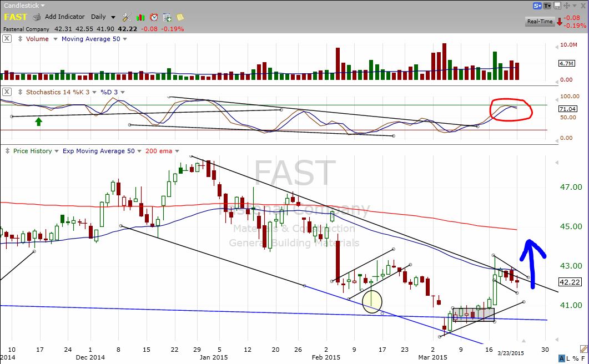Click the red and green bar chart icon
The image size is (589, 364).
coord(140,17)
